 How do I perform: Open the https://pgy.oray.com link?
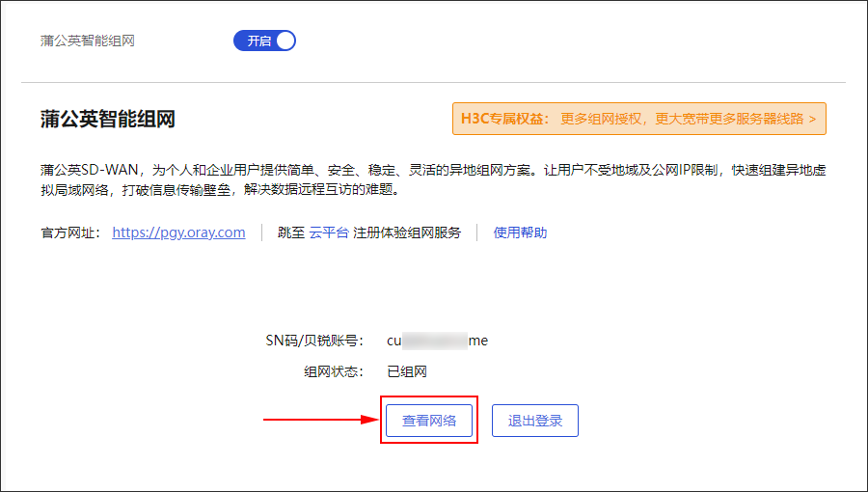178,232
